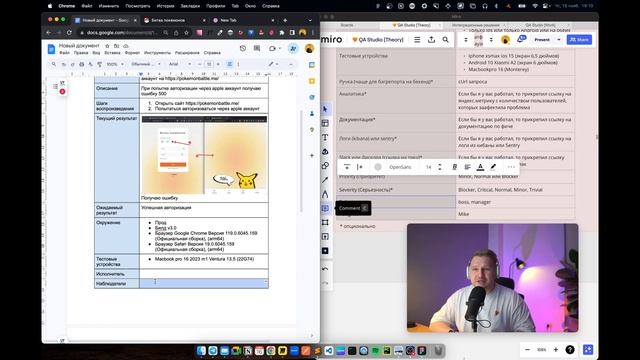640x360 pixels.
Task: Open Miro text color A swatch
Action: (x=480, y=167)
